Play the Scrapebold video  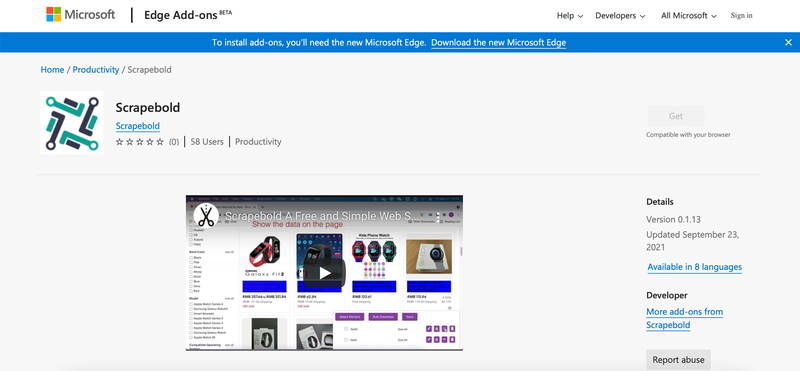coord(324,273)
